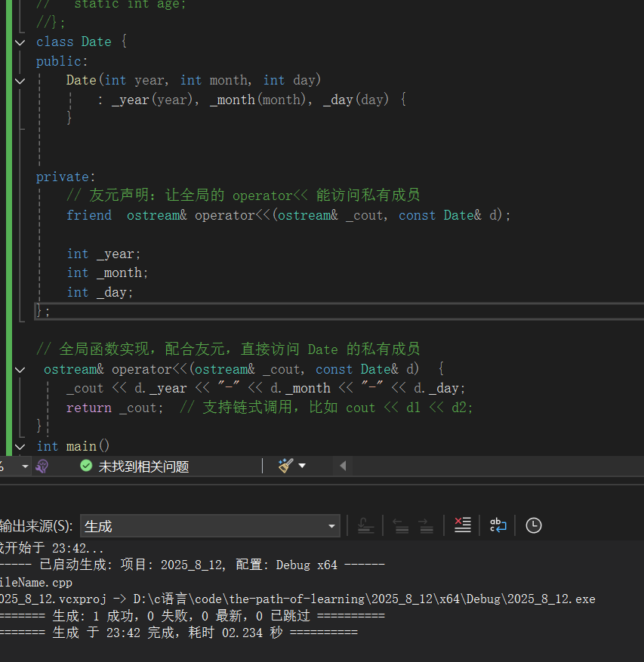Click the output line 生成: 1 成功, 0 失败
Screen dimensions: 644x662
click(x=193, y=616)
